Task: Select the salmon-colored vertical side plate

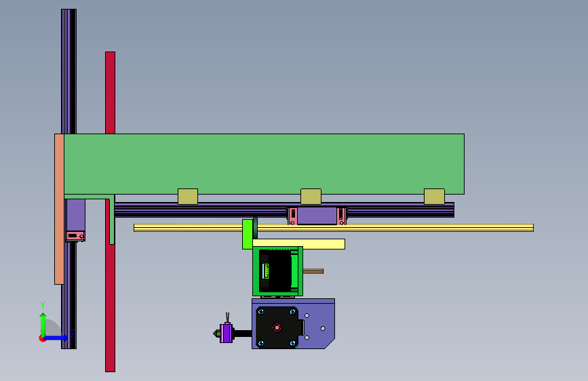Action: 59,209
